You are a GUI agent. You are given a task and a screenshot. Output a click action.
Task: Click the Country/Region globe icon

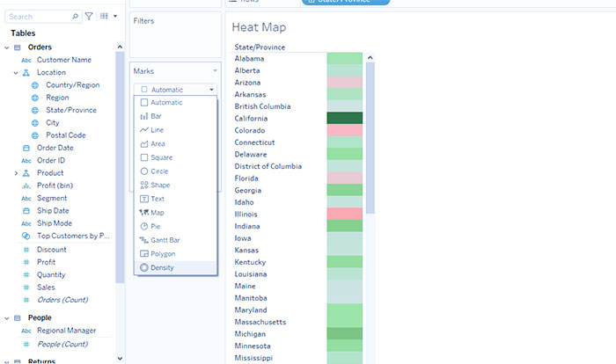pos(35,85)
